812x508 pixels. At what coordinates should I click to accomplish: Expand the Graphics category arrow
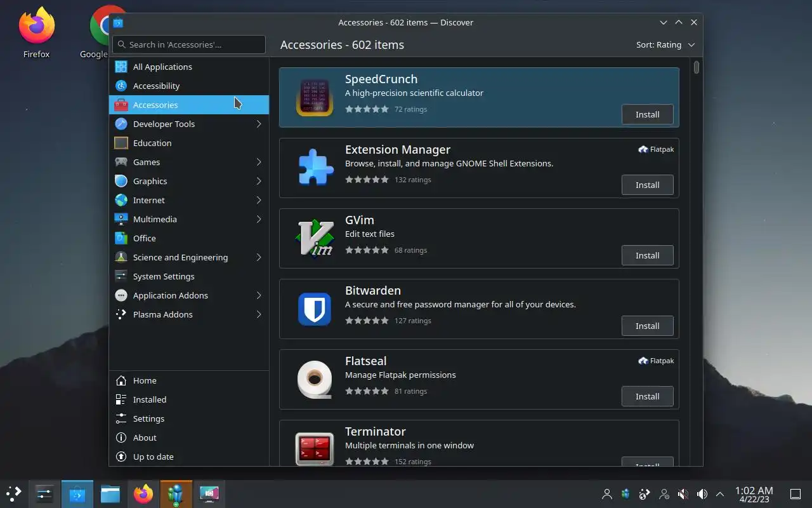259,181
